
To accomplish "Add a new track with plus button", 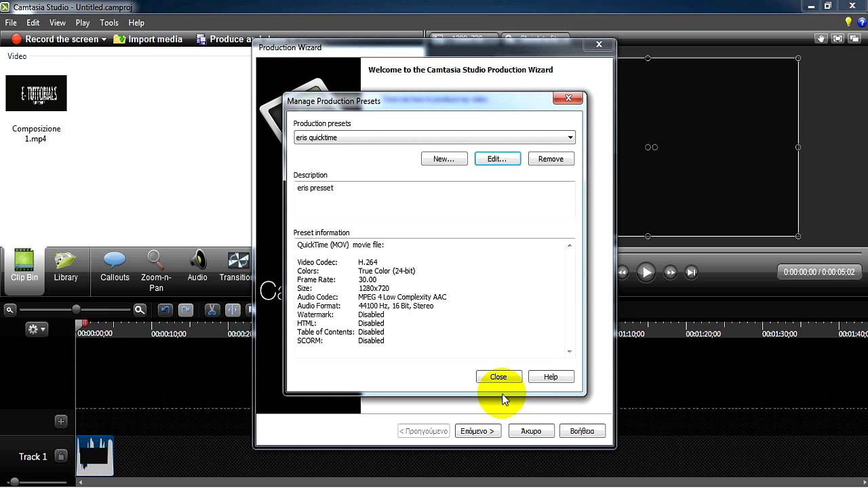I will point(60,421).
